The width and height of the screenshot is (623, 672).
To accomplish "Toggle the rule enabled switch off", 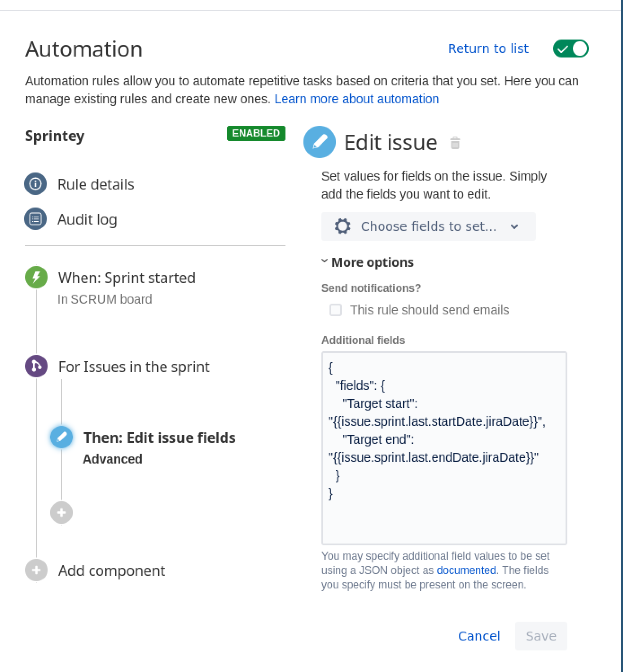I will (x=570, y=49).
